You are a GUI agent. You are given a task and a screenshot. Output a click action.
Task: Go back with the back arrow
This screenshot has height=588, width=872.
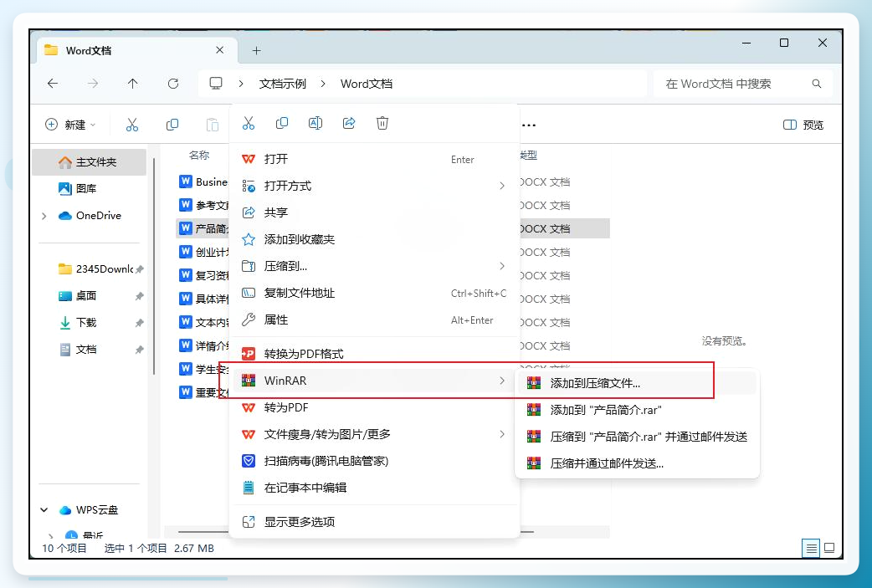pyautogui.click(x=53, y=84)
